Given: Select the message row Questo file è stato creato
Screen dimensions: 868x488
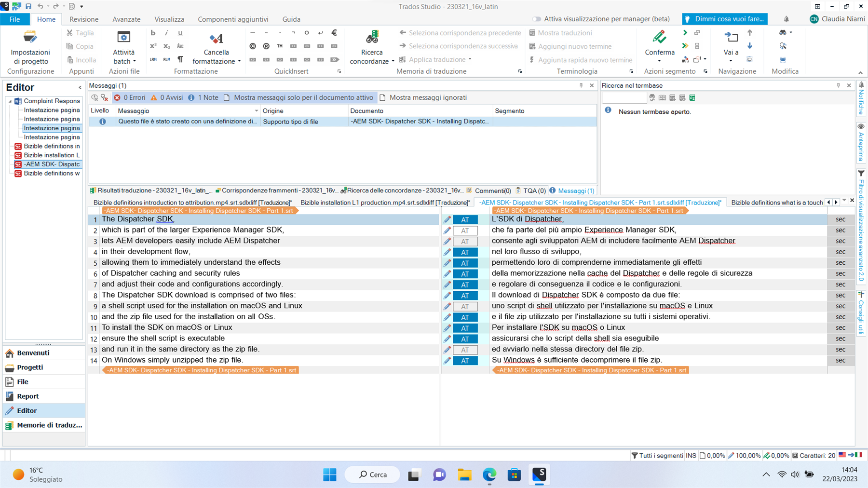Looking at the screenshot, I should [343, 122].
